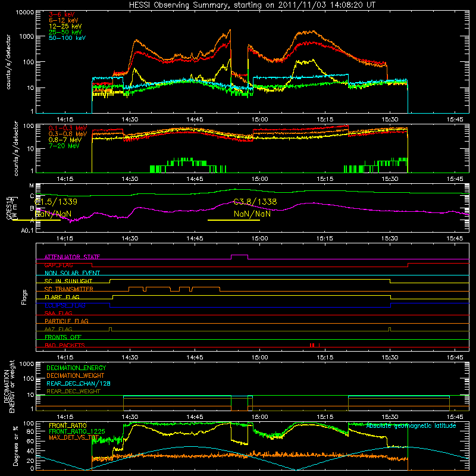
Task: Click the GAP_FLAG label
Action: click(58, 265)
